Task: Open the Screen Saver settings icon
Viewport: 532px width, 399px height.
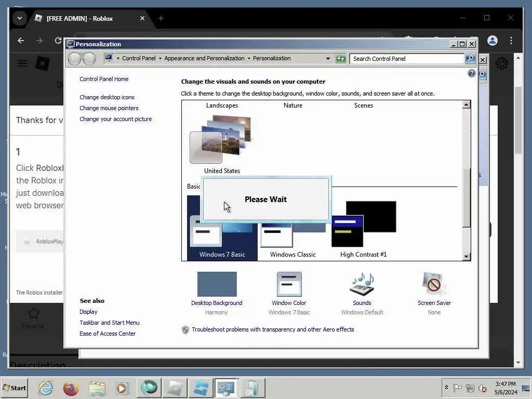Action: (x=434, y=284)
